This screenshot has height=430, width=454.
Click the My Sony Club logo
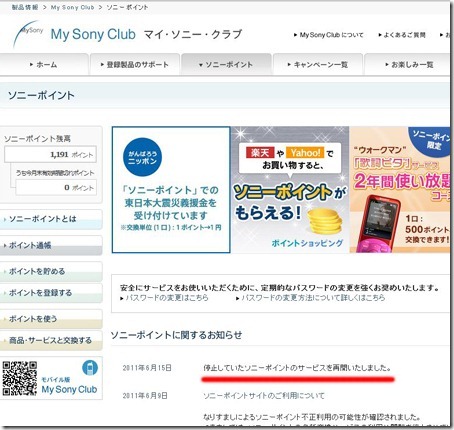coord(74,34)
